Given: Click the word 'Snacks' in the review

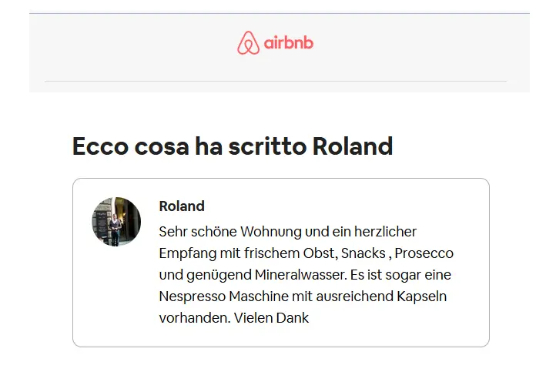Looking at the screenshot, I should (x=363, y=253).
